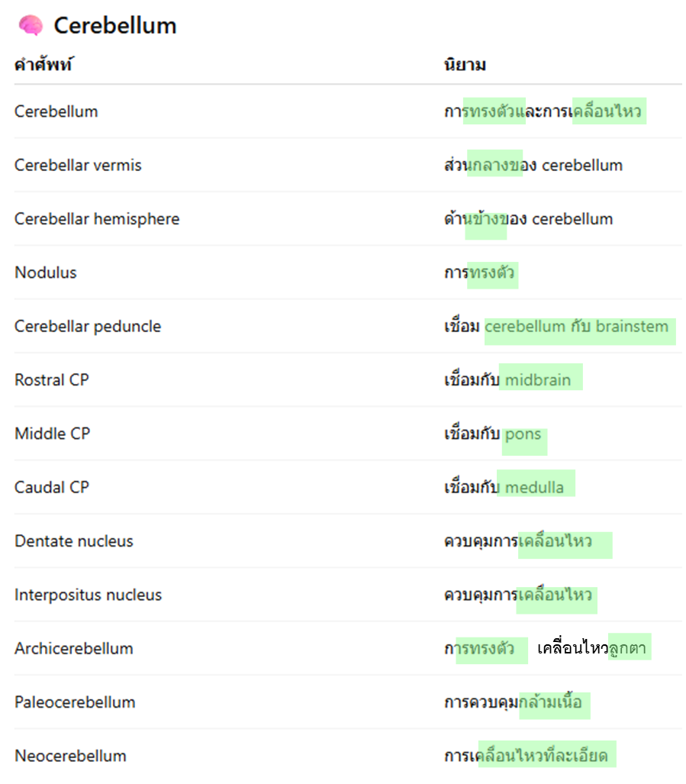The height and width of the screenshot is (784, 686).
Task: Click the คำศัพท์ column header
Action: 43,65
